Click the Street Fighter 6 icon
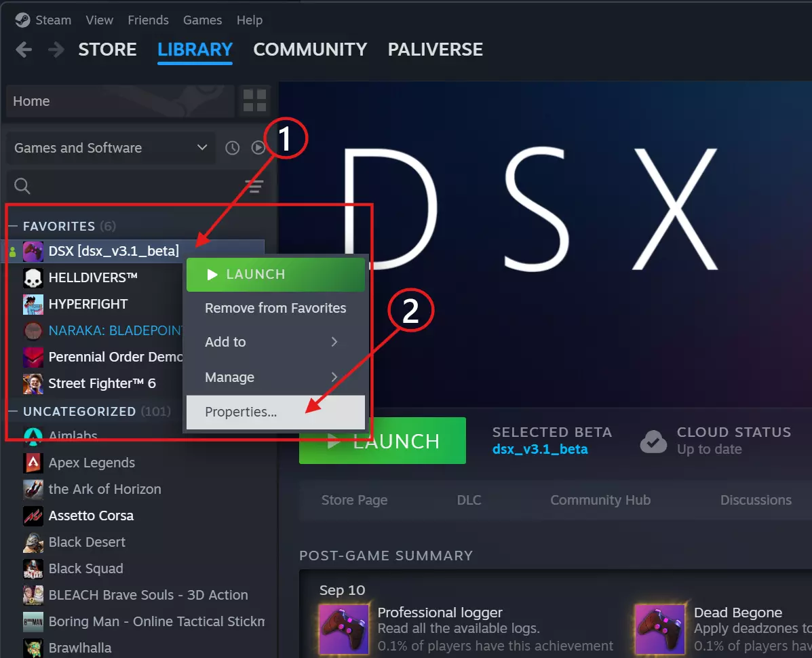The width and height of the screenshot is (812, 658). [33, 384]
